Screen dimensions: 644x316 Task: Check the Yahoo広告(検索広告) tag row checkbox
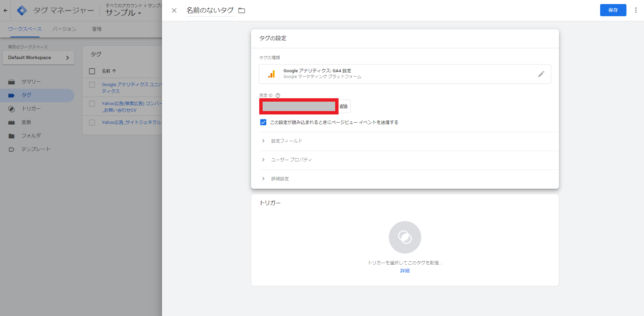[x=92, y=104]
